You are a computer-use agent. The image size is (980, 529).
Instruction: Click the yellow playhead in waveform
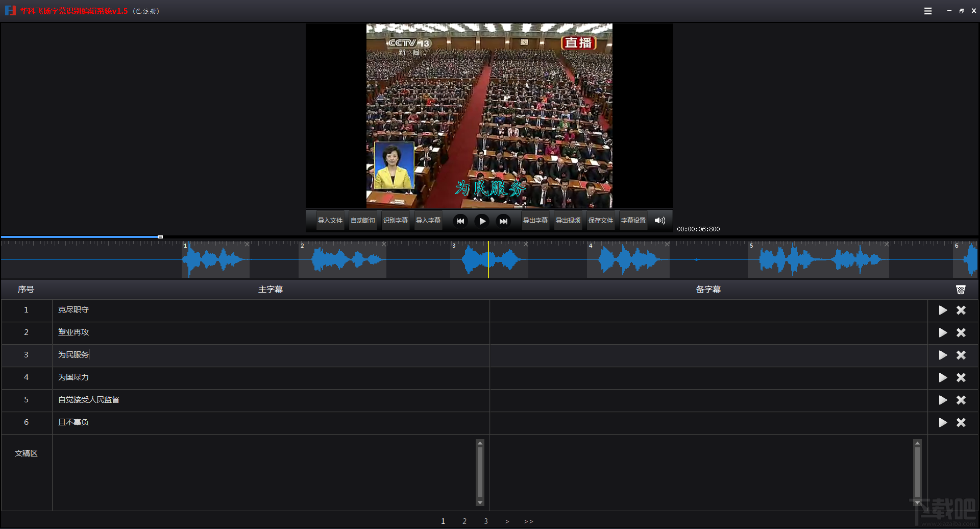click(x=488, y=259)
